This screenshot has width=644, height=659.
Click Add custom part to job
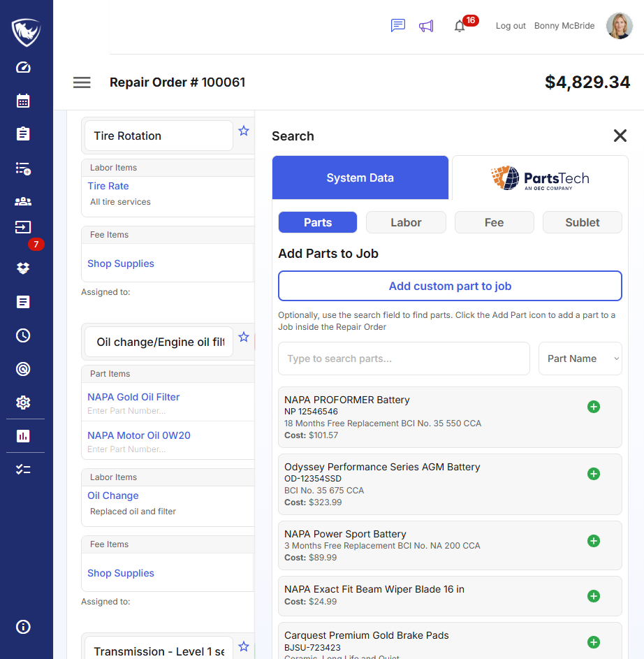point(450,286)
